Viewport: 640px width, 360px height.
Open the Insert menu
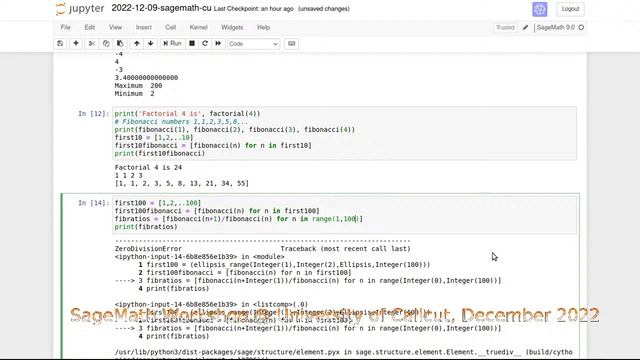[144, 27]
